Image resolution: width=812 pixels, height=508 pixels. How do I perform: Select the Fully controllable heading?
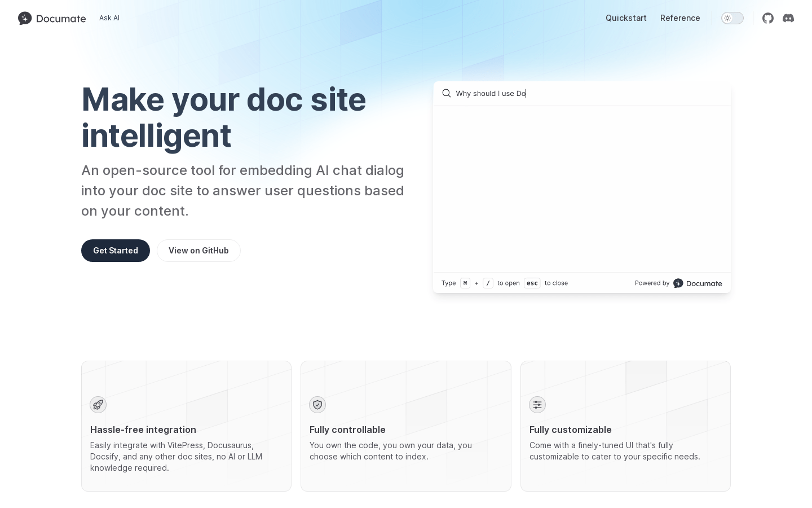coord(347,430)
